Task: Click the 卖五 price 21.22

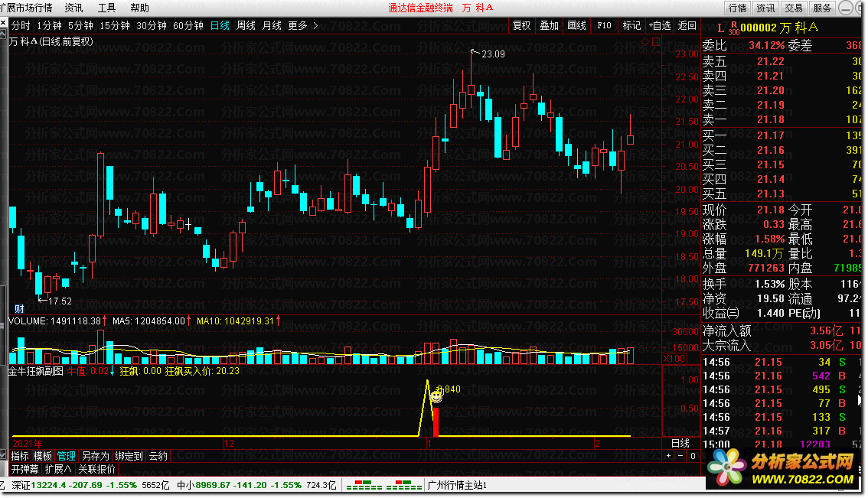Action: tap(771, 61)
